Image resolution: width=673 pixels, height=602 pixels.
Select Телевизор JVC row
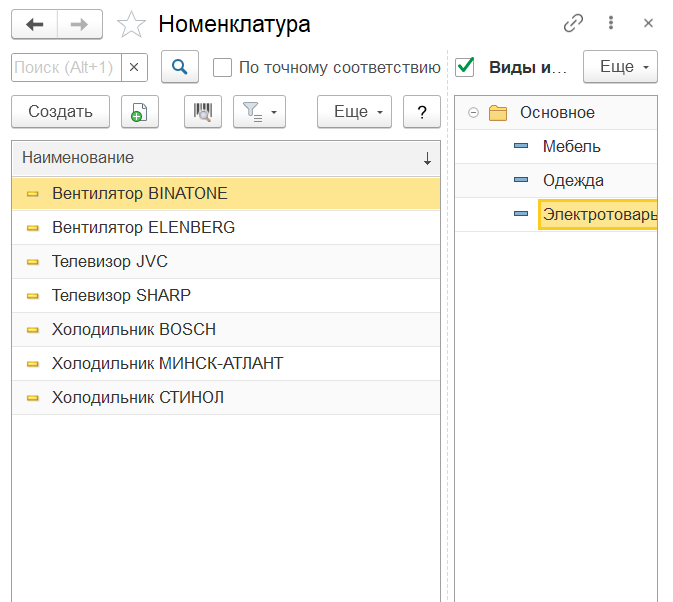tap(226, 261)
